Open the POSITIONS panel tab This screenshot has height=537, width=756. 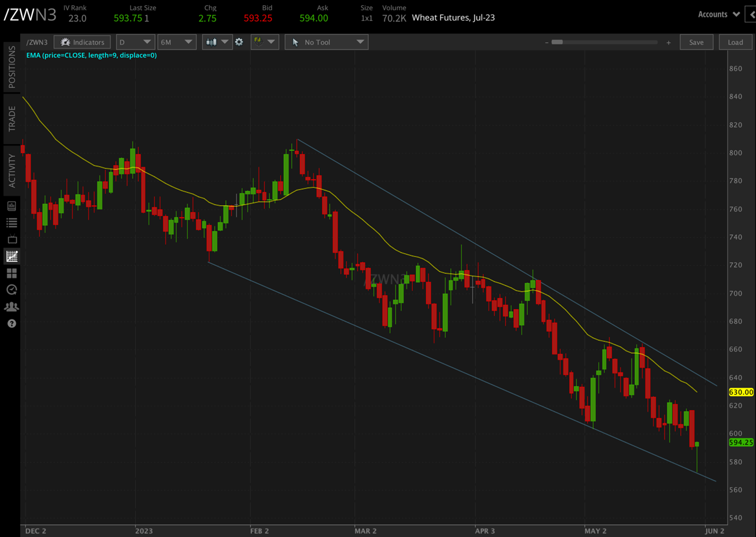point(12,68)
